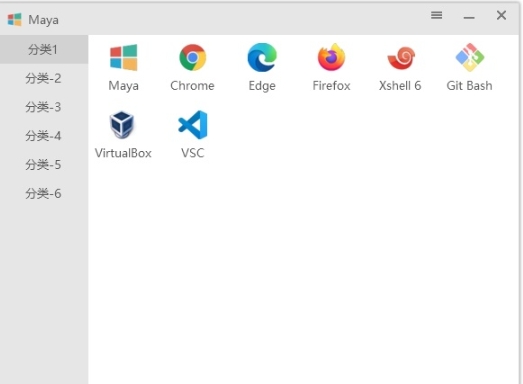
Task: Select the 分类1 category tab
Action: [44, 49]
